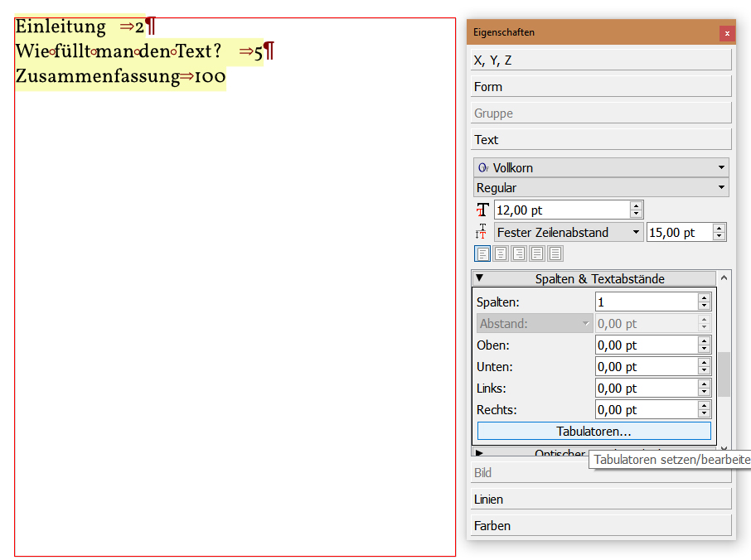
Task: Select right text alignment icon
Action: pos(519,254)
